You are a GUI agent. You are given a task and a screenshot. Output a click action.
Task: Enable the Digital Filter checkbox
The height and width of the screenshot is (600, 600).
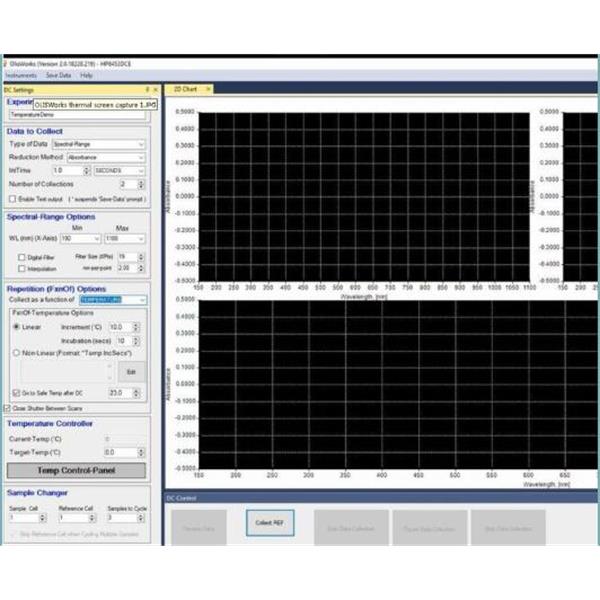tap(23, 257)
